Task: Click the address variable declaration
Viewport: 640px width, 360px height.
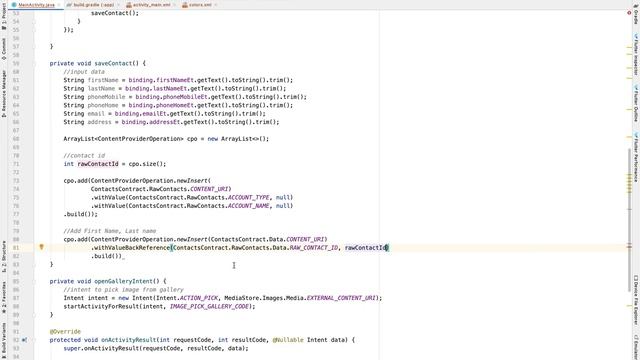Action: [x=99, y=122]
